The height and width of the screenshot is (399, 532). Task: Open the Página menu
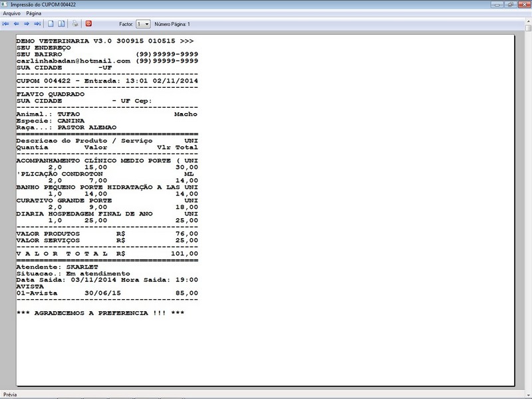click(x=34, y=13)
